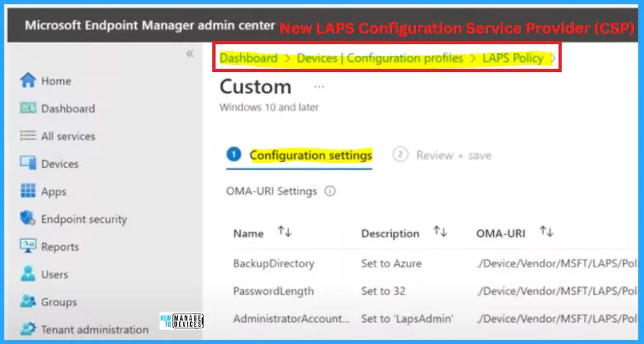Follow Devices | Configuration profiles breadcrumb link
Screen dimensions: 644x344
click(x=380, y=58)
